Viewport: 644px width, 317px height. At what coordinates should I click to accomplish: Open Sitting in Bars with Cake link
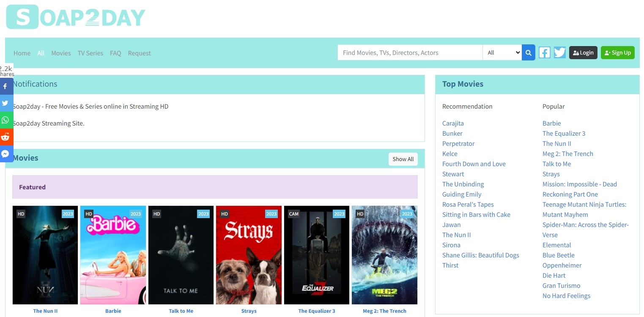click(476, 215)
